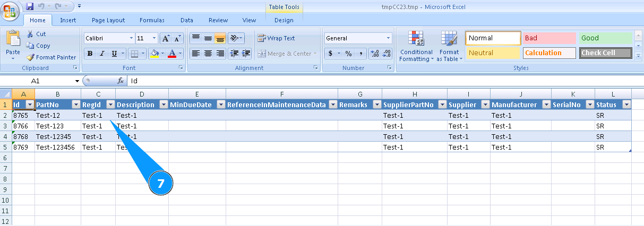Screen dimensions: 644x226
Task: Toggle Underline formatting
Action: pyautogui.click(x=115, y=54)
